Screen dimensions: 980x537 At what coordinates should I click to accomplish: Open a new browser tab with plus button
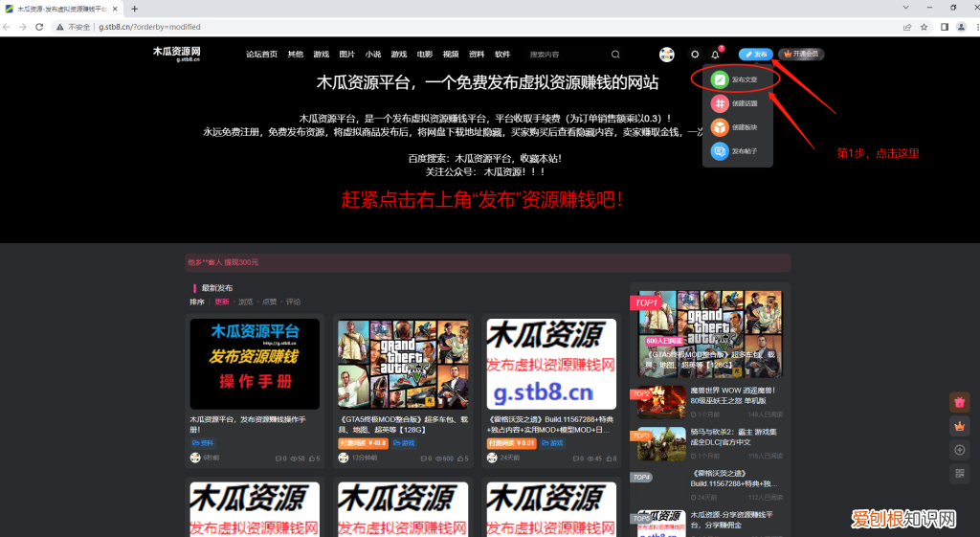(134, 9)
